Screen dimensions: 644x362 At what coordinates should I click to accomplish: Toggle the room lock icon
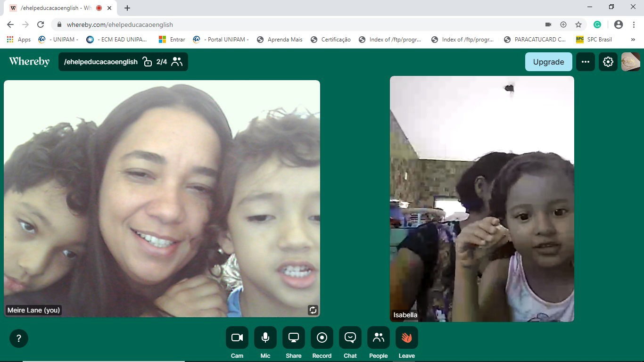coord(148,62)
